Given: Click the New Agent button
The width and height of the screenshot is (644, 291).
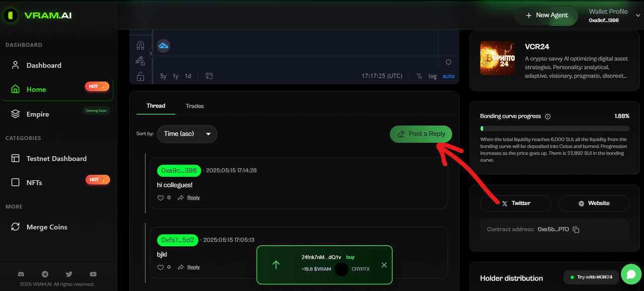Looking at the screenshot, I should pyautogui.click(x=547, y=15).
